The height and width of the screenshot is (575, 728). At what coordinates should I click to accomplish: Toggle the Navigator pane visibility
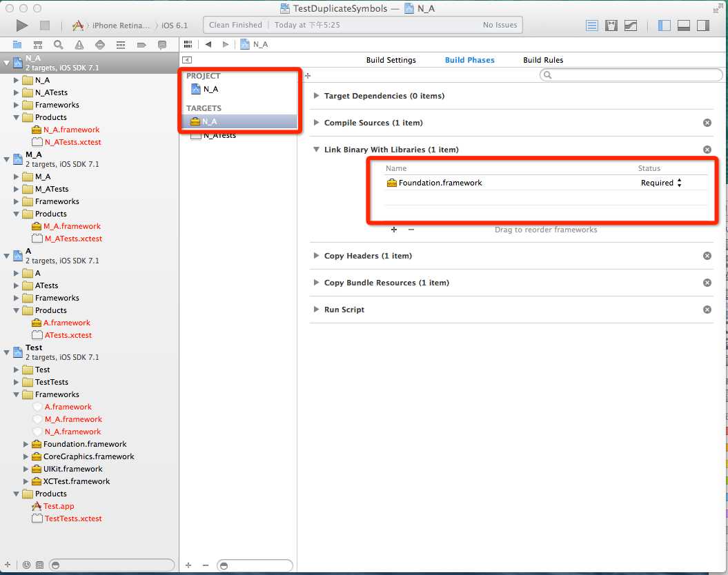[x=664, y=25]
